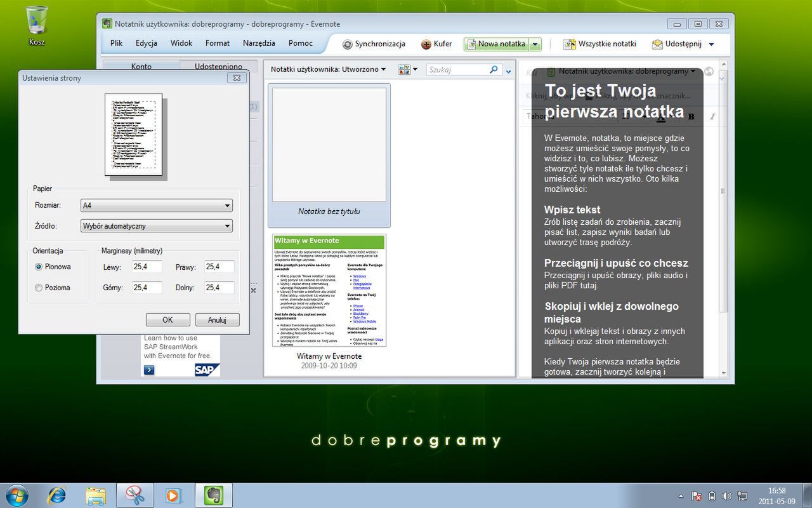Apply italic formatting in note editor
This screenshot has width=812, height=508.
(712, 116)
